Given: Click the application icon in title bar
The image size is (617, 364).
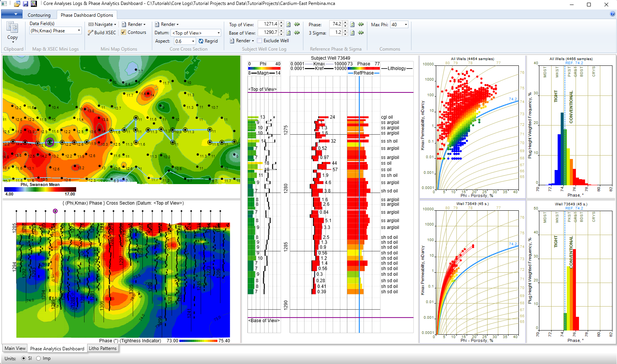Looking at the screenshot, I should 4,4.
